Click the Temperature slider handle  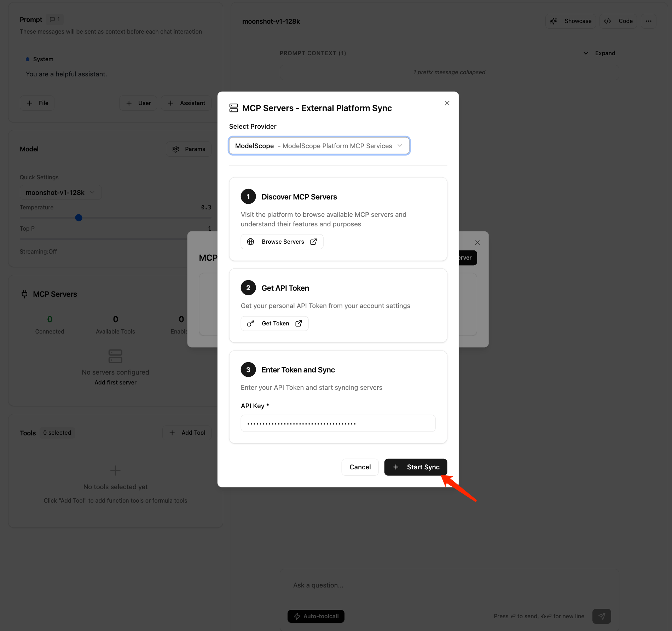pyautogui.click(x=79, y=218)
